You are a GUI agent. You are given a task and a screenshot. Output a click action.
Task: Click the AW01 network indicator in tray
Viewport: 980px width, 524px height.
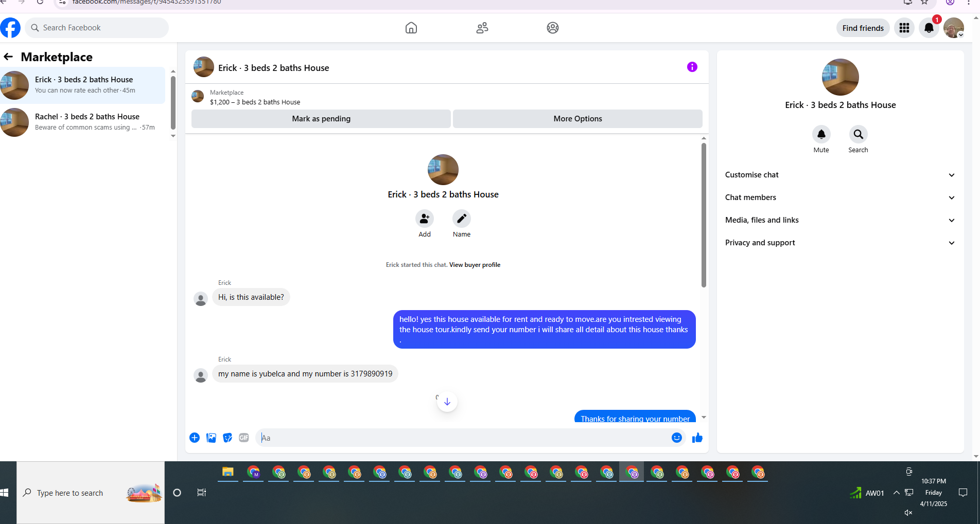click(x=867, y=493)
